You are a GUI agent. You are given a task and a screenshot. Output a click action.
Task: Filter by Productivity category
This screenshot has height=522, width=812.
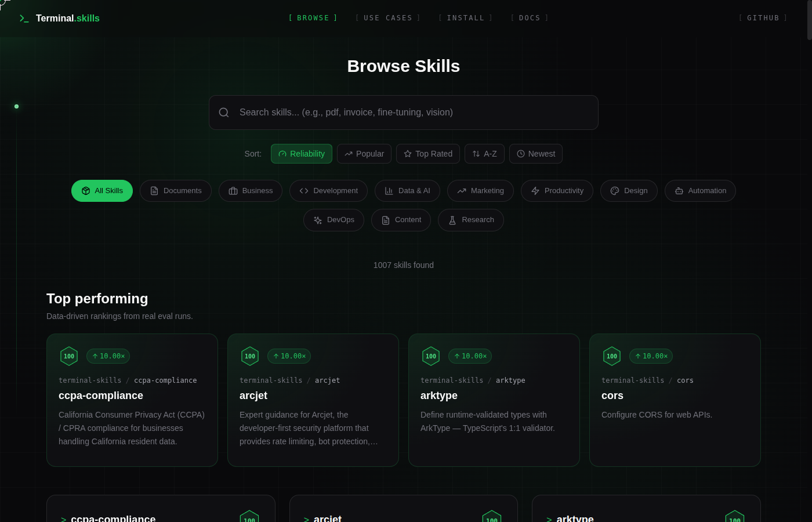(557, 191)
